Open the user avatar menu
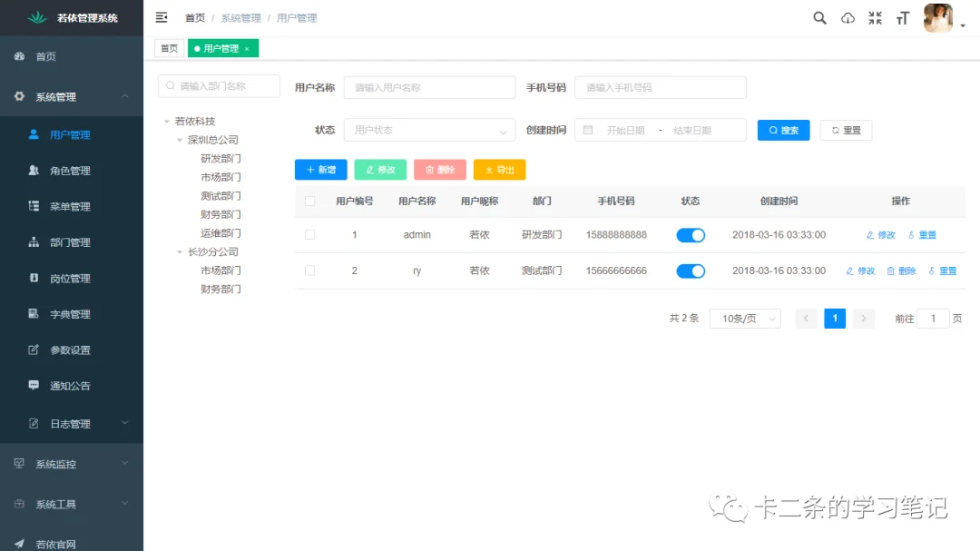This screenshot has height=551, width=980. tap(938, 18)
